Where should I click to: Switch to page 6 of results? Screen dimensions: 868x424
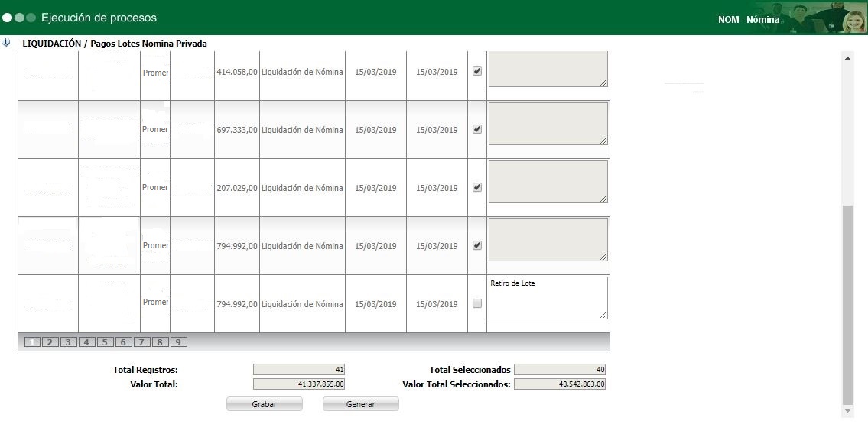click(x=123, y=342)
